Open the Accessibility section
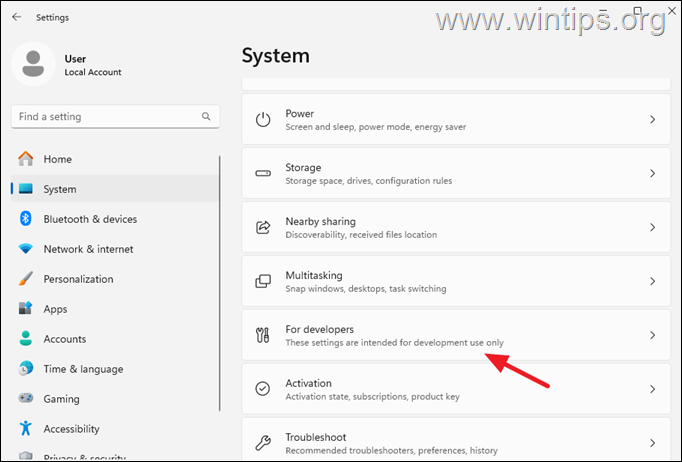Viewport: 682px width, 462px height. click(115, 429)
